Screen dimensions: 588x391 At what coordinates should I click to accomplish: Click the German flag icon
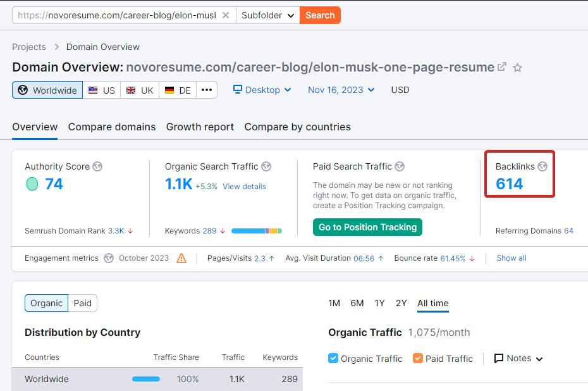[x=169, y=90]
